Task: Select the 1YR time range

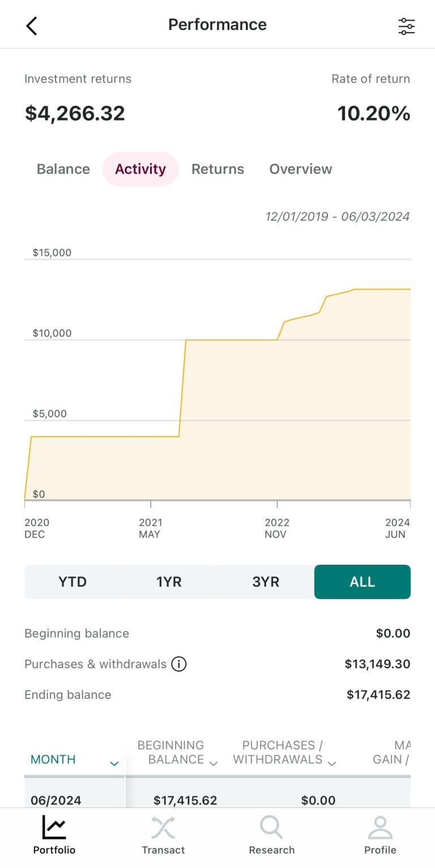Action: click(x=169, y=582)
